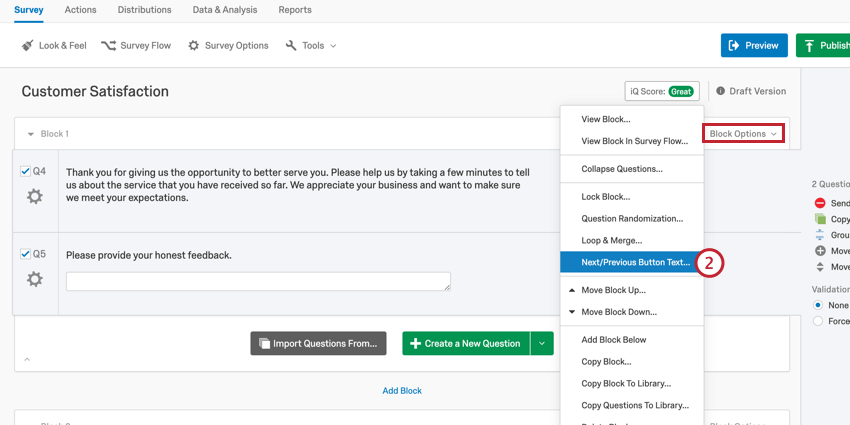The width and height of the screenshot is (850, 425).
Task: Click the Look & Feel paintbrush icon
Action: [x=28, y=46]
